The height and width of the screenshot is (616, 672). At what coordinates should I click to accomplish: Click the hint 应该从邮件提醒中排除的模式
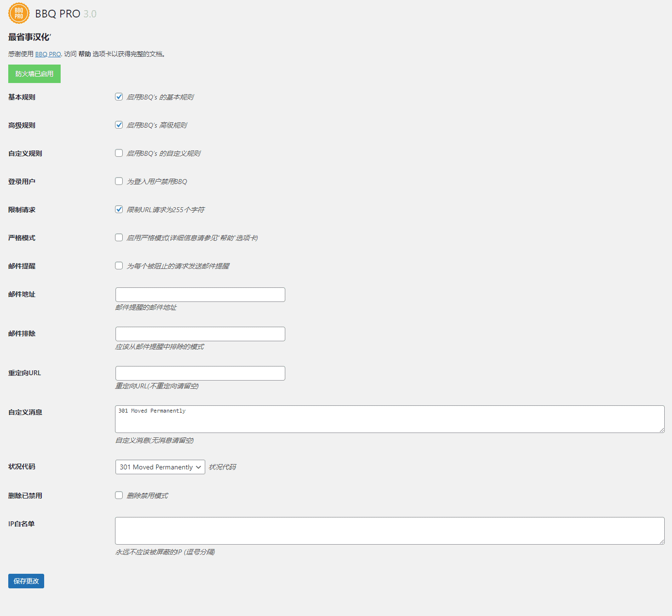click(160, 347)
